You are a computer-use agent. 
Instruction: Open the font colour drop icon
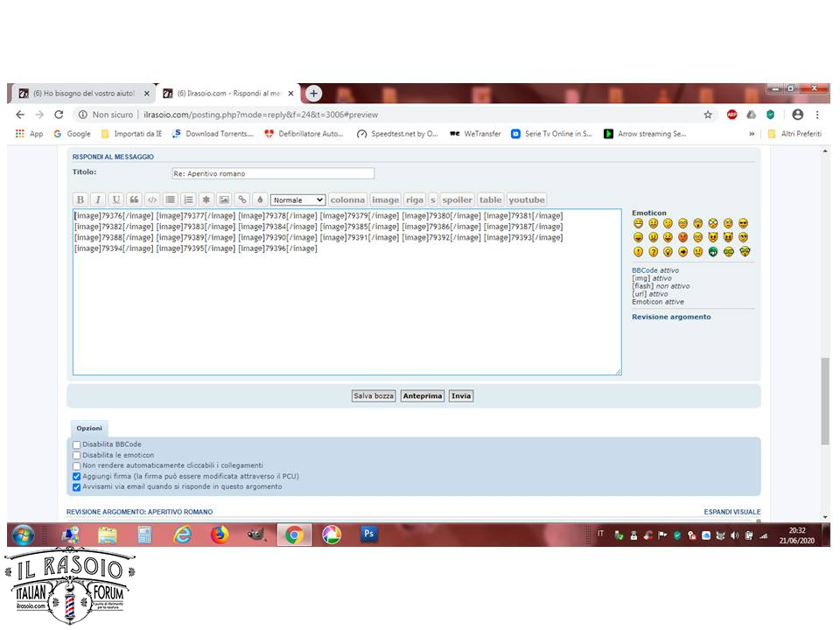pos(261,199)
